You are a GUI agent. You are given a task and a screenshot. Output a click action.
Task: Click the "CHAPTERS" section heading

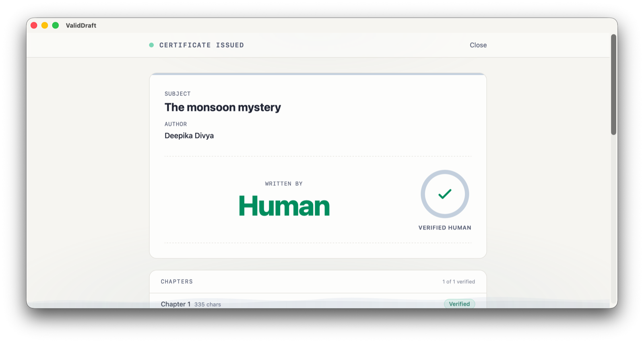tap(177, 281)
